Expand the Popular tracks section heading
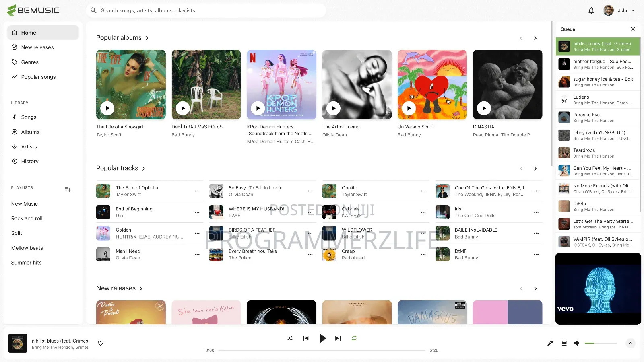The width and height of the screenshot is (644, 362). pos(121,168)
